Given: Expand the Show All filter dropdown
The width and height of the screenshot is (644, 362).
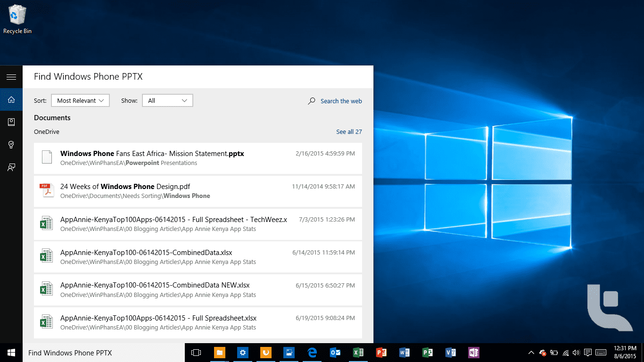Looking at the screenshot, I should pyautogui.click(x=167, y=100).
